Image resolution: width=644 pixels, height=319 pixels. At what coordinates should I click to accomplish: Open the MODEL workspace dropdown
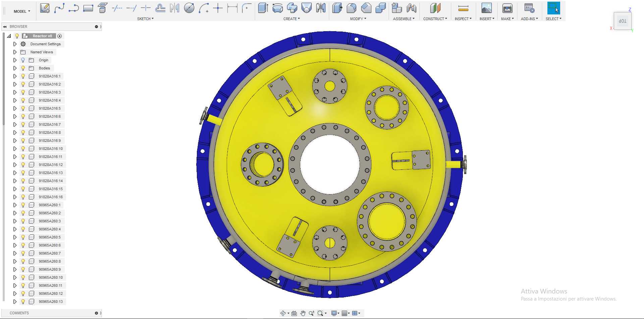[22, 11]
